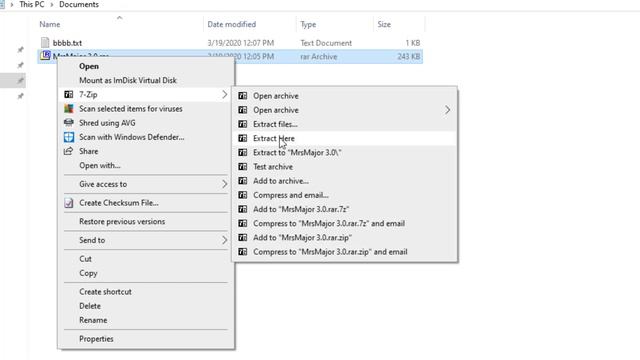Select the bbbb.txt file name
The height and width of the screenshot is (360, 640).
(67, 43)
